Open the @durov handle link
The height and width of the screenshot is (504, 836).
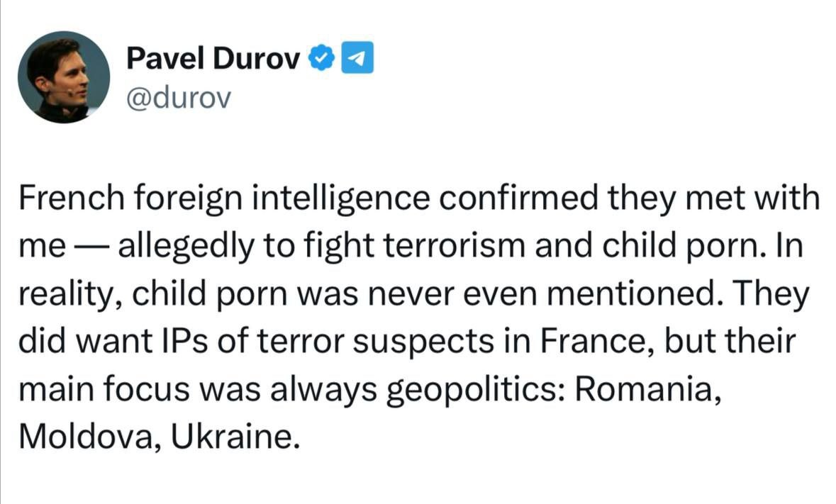click(179, 98)
